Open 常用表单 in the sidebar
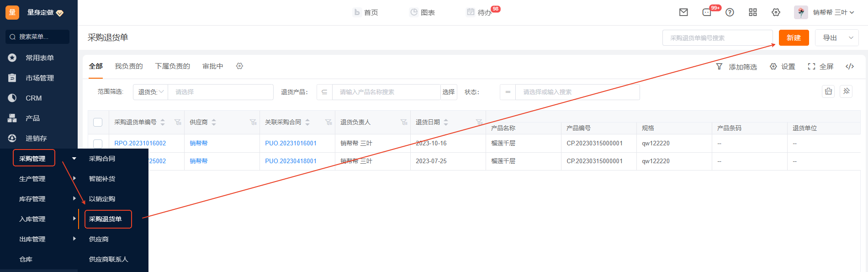This screenshot has height=272, width=868. point(39,58)
